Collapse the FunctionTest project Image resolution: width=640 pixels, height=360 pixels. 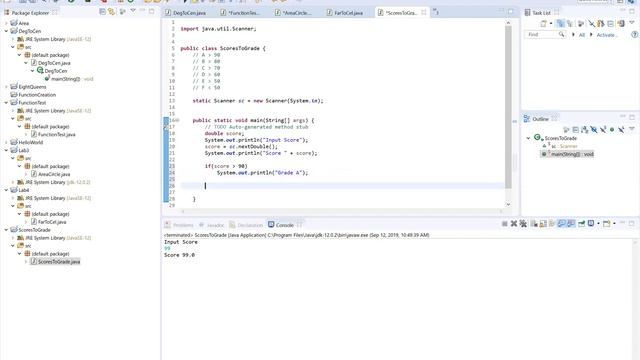tap(6, 103)
